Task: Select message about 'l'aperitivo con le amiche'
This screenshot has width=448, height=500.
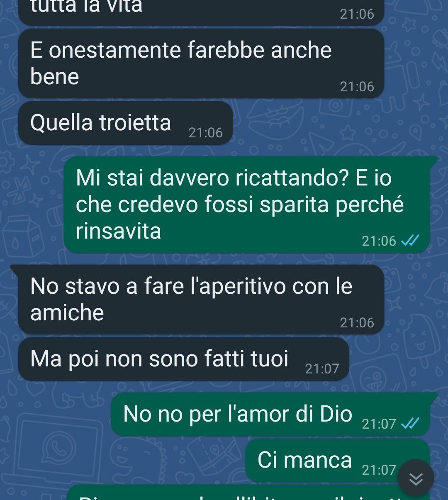Action: point(201,300)
